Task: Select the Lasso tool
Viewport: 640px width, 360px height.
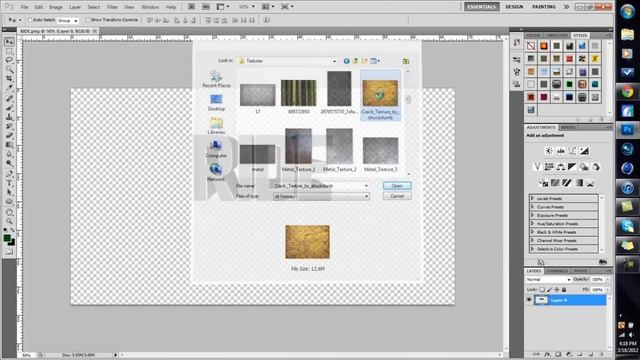Action: [9, 60]
